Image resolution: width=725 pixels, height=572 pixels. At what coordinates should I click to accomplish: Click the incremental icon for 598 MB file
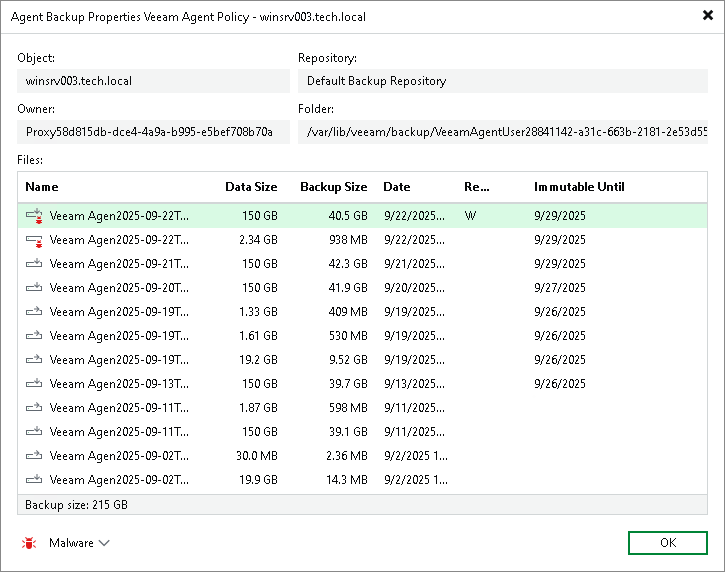[x=34, y=408]
